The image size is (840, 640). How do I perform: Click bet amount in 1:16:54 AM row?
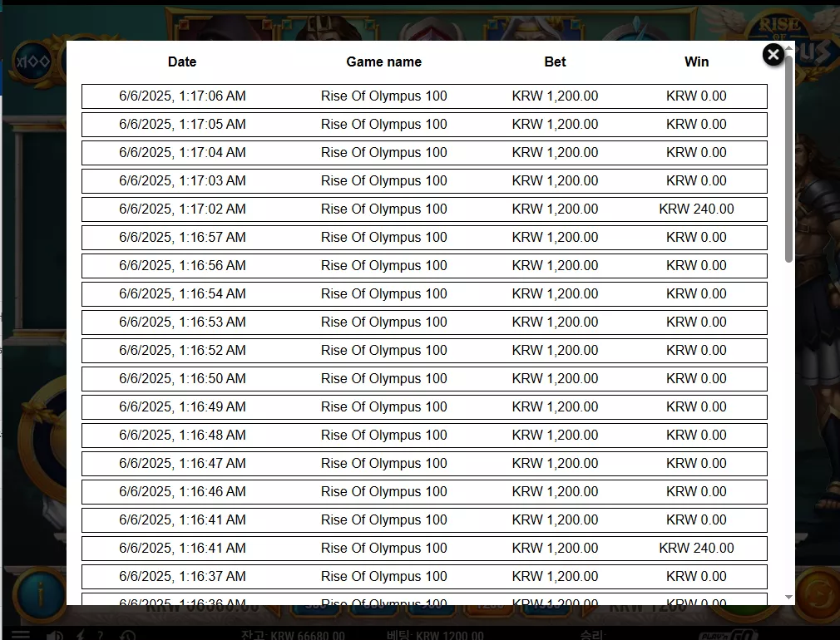(555, 294)
